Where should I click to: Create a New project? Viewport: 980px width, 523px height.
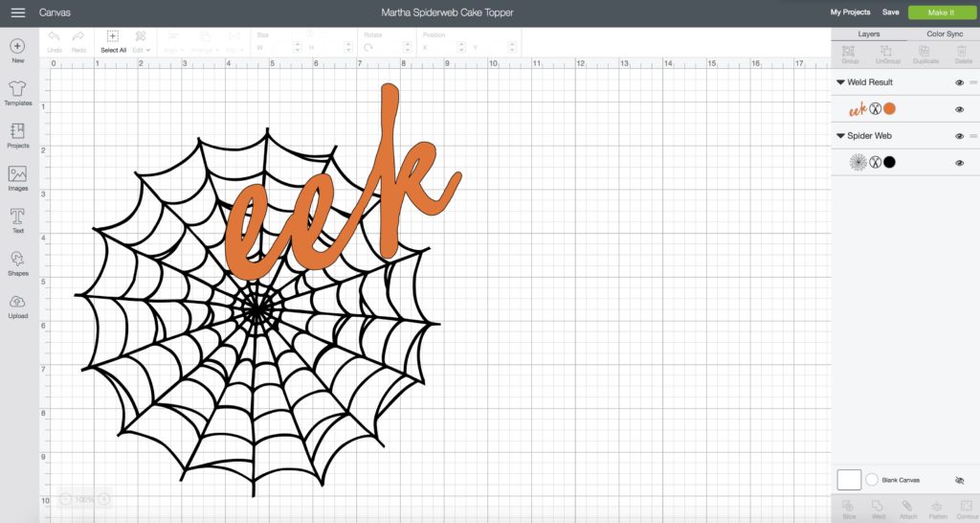click(17, 52)
